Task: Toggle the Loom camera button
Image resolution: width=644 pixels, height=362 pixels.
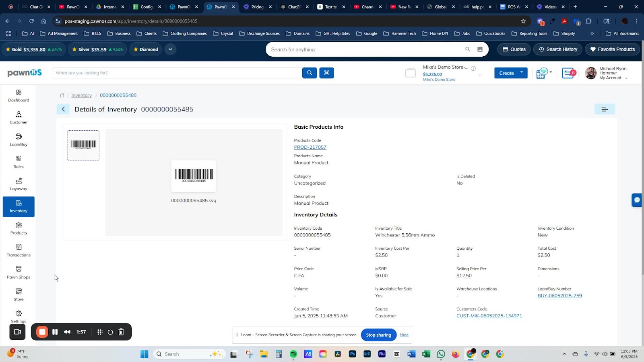Action: 18,332
